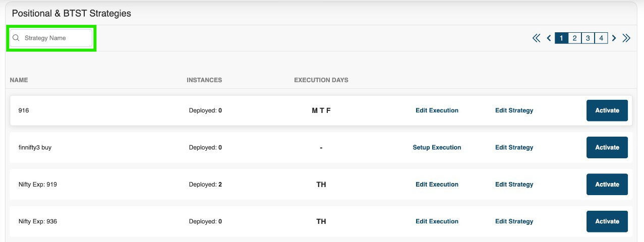Image resolution: width=644 pixels, height=242 pixels.
Task: Jump to last page double-arrow
Action: [626, 38]
